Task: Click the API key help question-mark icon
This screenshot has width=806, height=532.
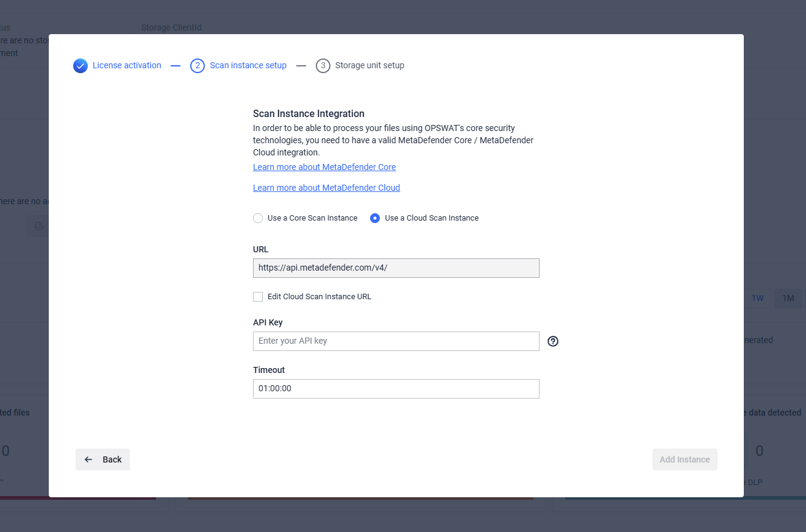Action: (553, 341)
